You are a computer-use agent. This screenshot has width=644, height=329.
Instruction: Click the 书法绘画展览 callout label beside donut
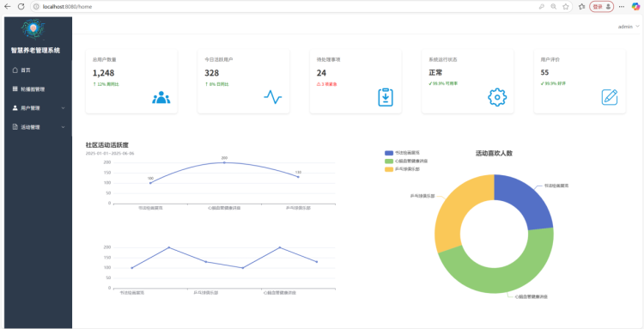556,186
